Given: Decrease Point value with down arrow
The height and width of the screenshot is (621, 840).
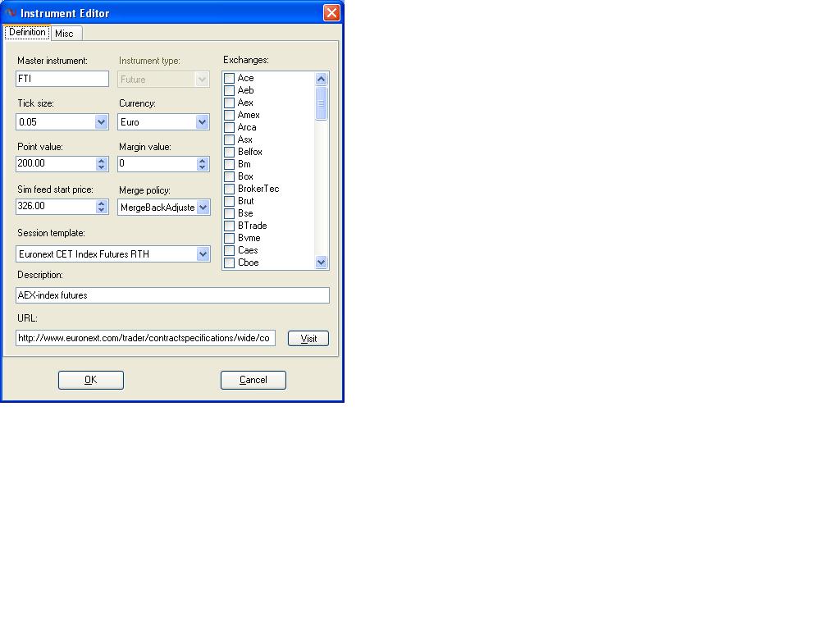Looking at the screenshot, I should click(x=101, y=167).
